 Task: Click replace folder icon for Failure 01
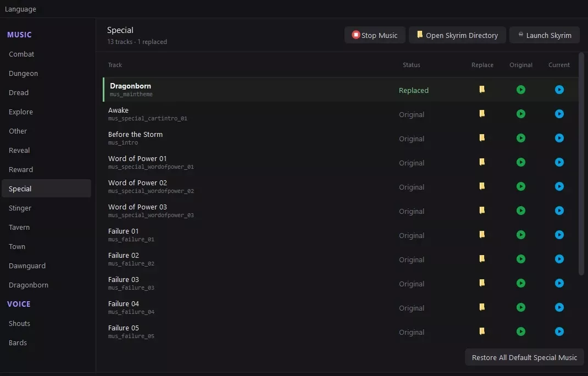pyautogui.click(x=482, y=235)
